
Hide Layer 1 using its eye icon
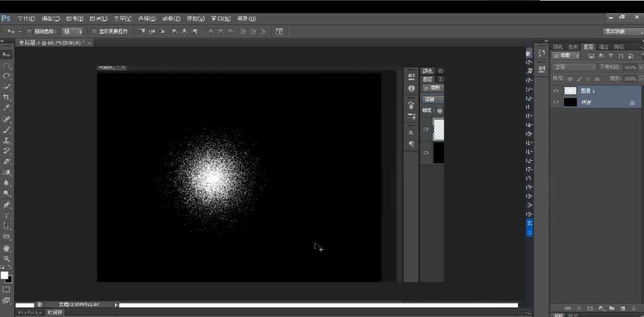[556, 91]
